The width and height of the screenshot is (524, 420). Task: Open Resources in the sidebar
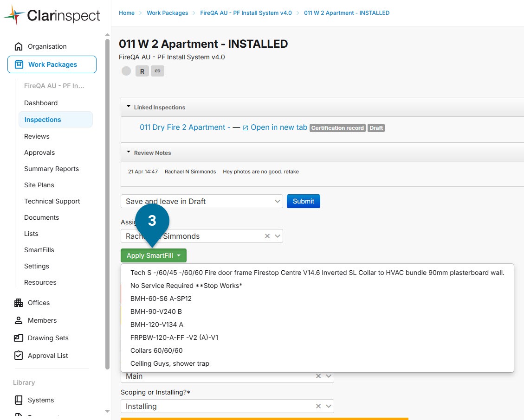[x=40, y=282]
